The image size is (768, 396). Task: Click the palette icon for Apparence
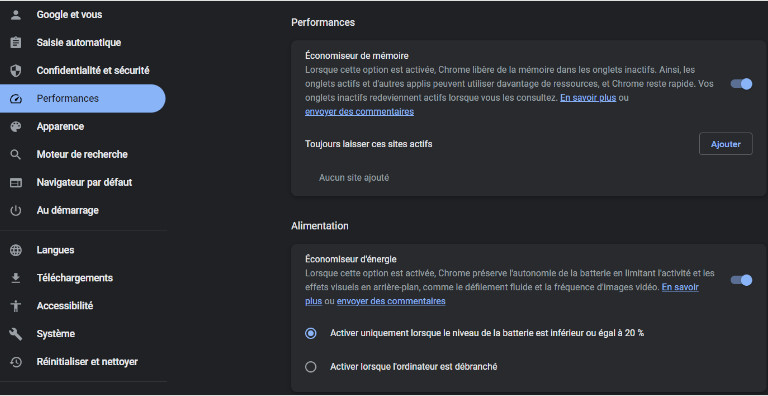[16, 126]
